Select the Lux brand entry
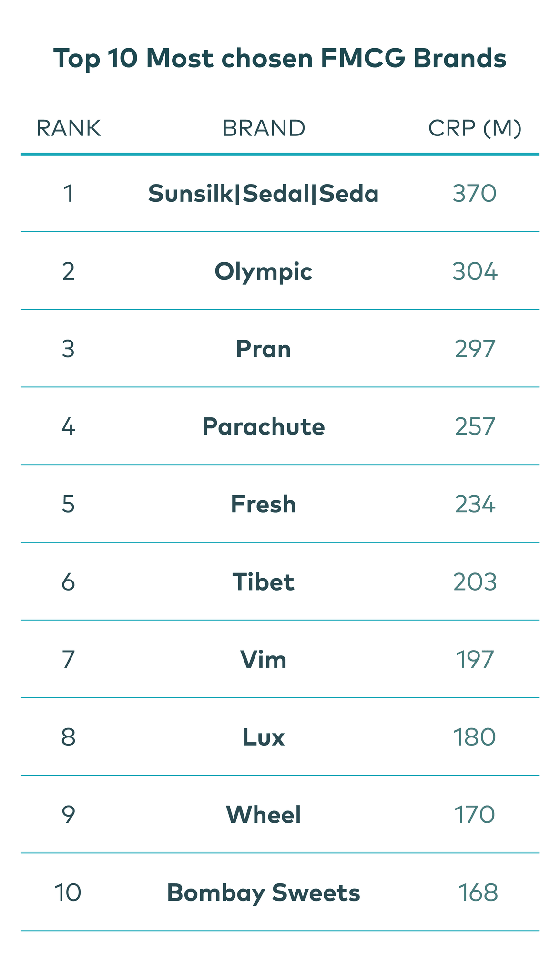The height and width of the screenshot is (954, 560). (264, 737)
